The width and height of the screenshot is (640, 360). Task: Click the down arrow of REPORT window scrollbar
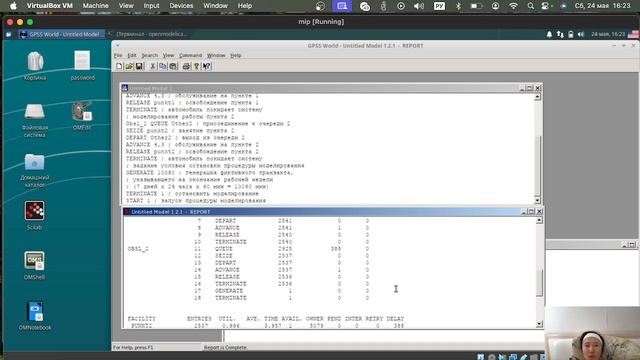[539, 324]
